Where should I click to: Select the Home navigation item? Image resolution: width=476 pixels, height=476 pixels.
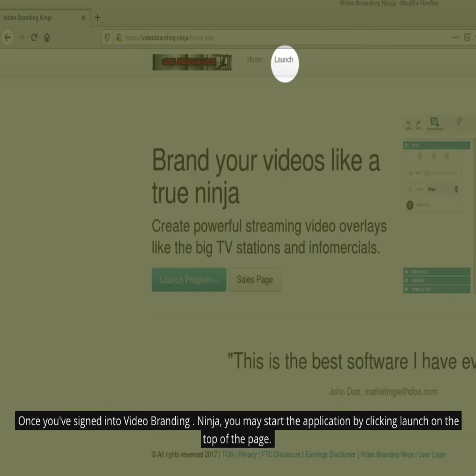point(254,59)
